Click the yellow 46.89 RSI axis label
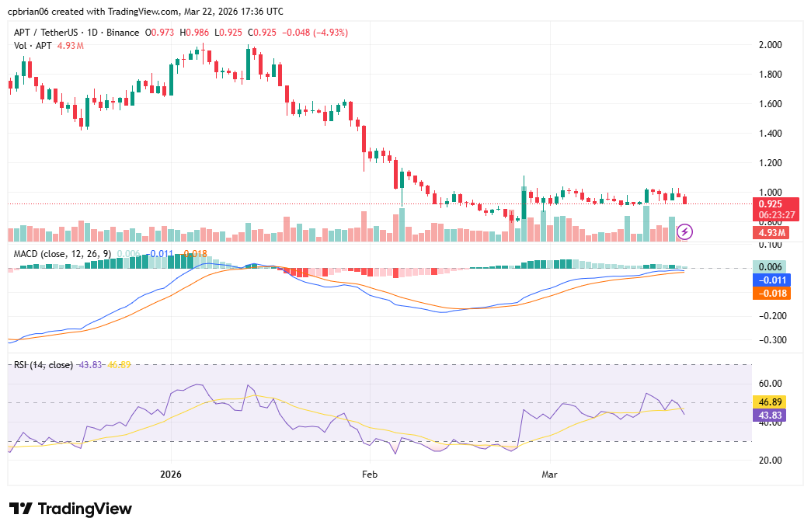This screenshot has width=811, height=532. [771, 402]
